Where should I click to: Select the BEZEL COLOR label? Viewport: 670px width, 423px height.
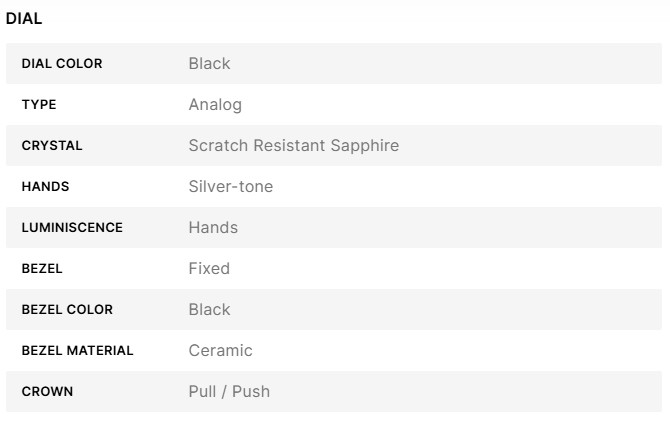click(67, 310)
